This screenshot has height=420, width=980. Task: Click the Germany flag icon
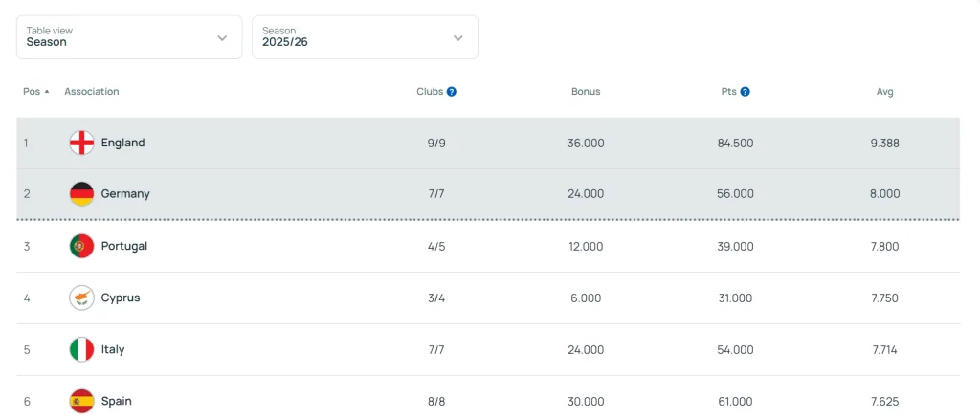coord(81,194)
